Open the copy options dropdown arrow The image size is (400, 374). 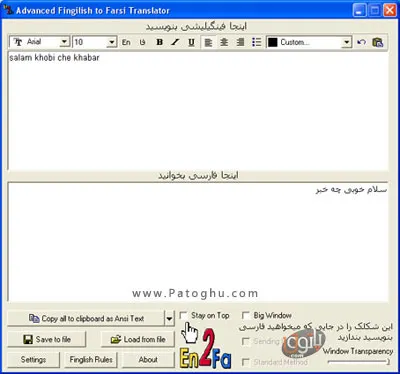[x=169, y=319]
